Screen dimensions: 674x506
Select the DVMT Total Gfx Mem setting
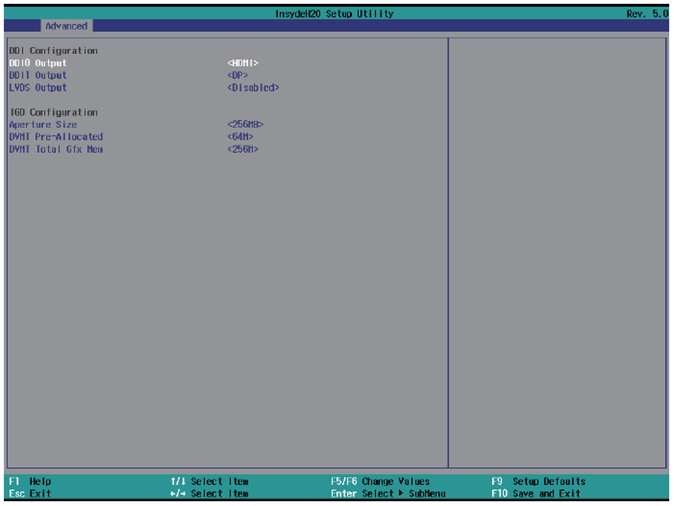click(56, 150)
